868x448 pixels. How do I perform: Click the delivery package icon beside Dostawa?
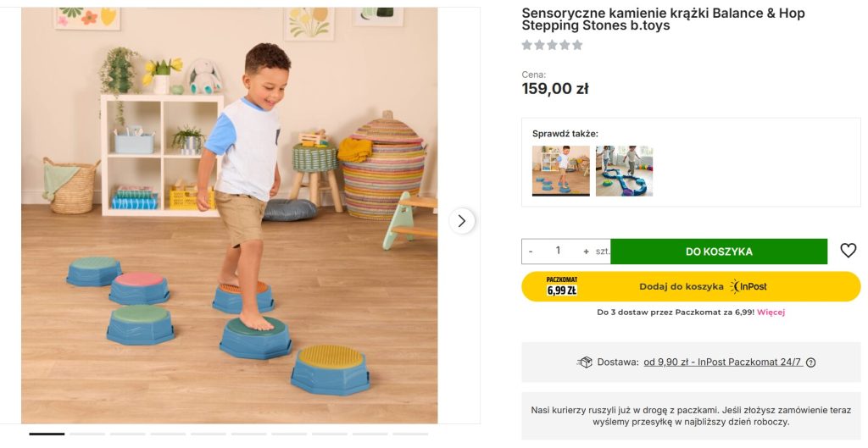coord(585,362)
